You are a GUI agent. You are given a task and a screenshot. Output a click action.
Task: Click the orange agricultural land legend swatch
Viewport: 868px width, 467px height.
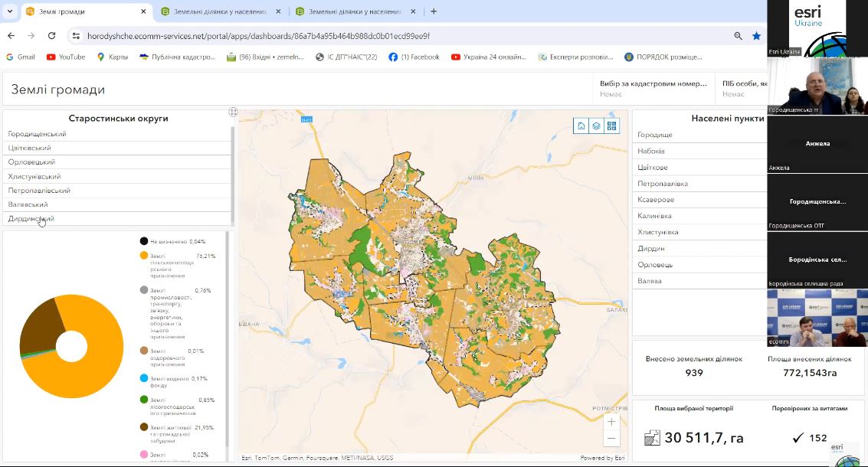144,256
